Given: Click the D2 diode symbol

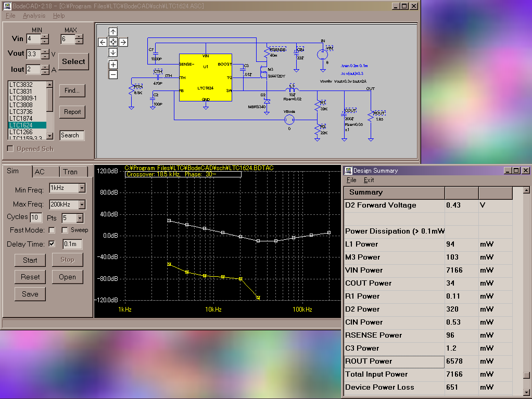Looking at the screenshot, I should [267, 101].
